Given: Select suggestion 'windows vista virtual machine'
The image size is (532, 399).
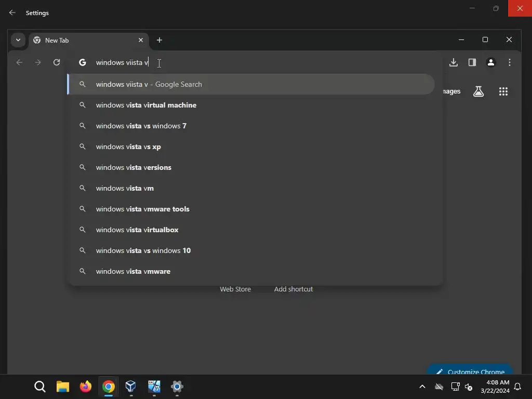Looking at the screenshot, I should click(x=251, y=105).
